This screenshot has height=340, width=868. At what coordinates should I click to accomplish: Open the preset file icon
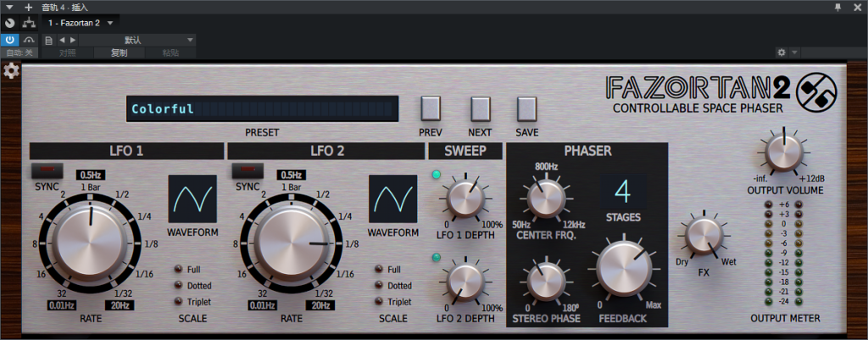click(x=48, y=40)
